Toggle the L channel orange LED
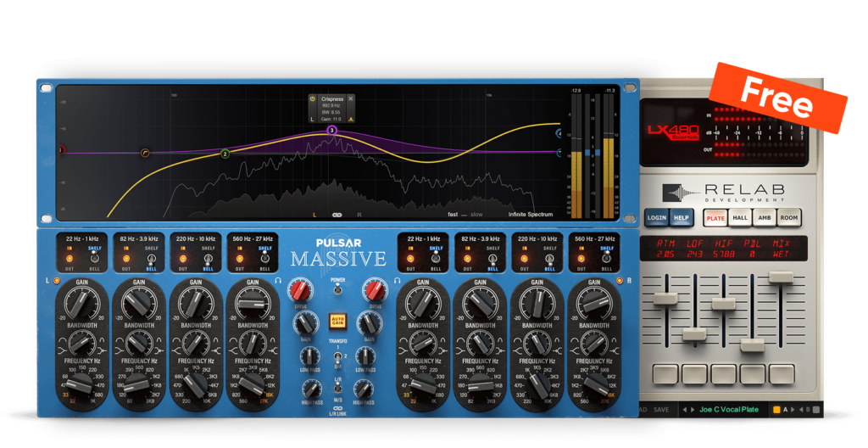 pyautogui.click(x=57, y=281)
